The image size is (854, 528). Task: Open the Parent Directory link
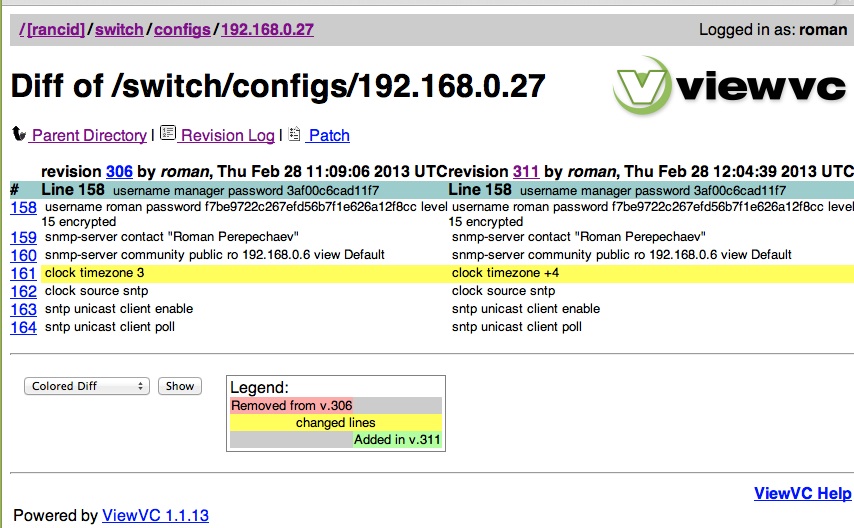(x=88, y=135)
